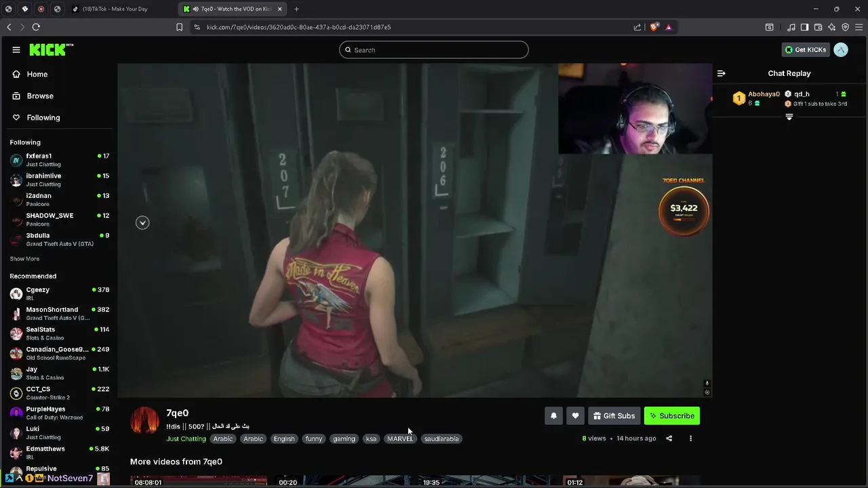Viewport: 868px width, 488px height.
Task: Open the Get KICKs button
Action: coord(806,49)
